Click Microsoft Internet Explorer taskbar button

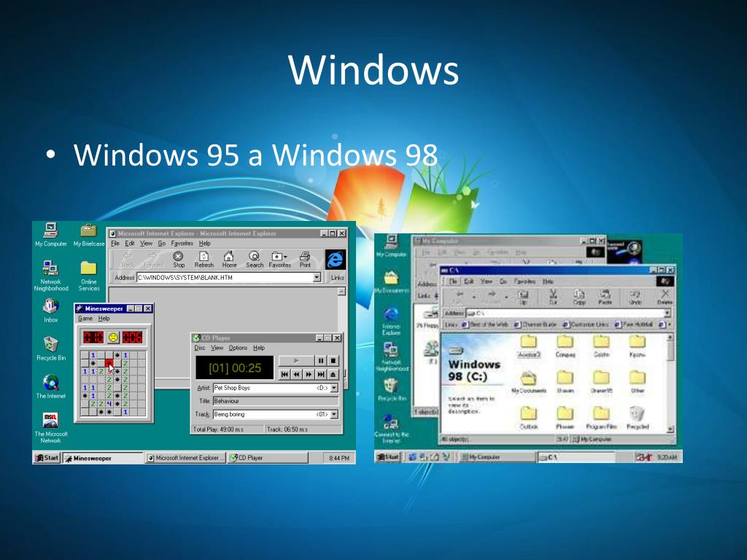coord(186,458)
